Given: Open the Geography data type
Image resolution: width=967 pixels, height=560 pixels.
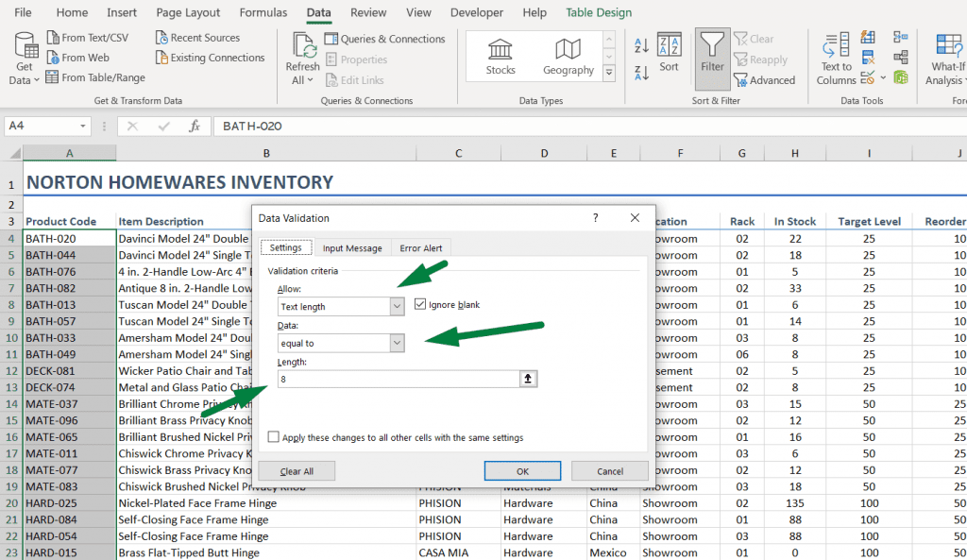Looking at the screenshot, I should pyautogui.click(x=568, y=55).
